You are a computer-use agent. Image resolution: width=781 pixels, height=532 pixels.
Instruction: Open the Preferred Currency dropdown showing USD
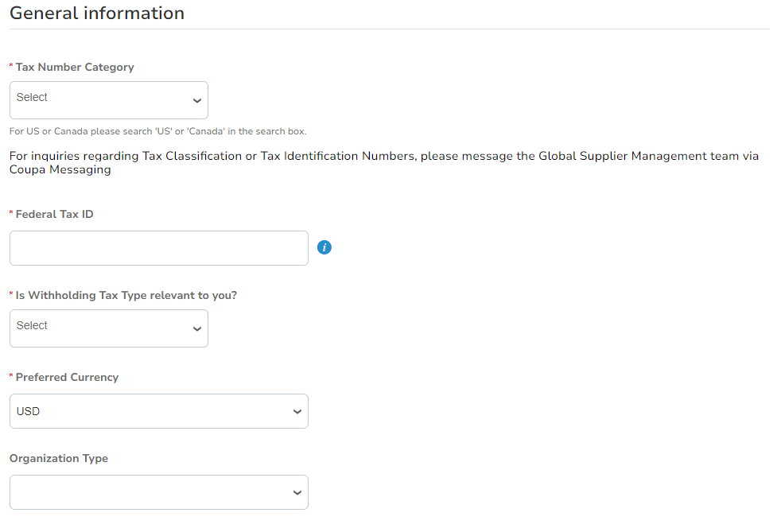(158, 411)
